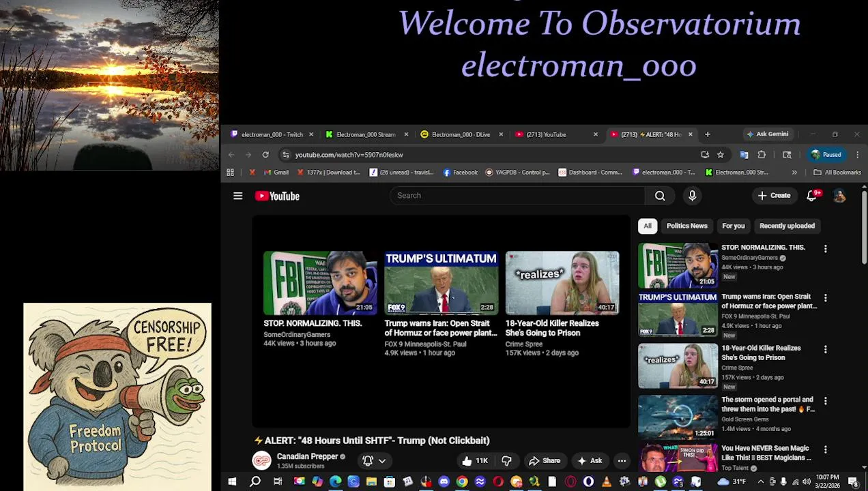Dislike the video with thumbs down
The width and height of the screenshot is (868, 491).
click(x=506, y=461)
